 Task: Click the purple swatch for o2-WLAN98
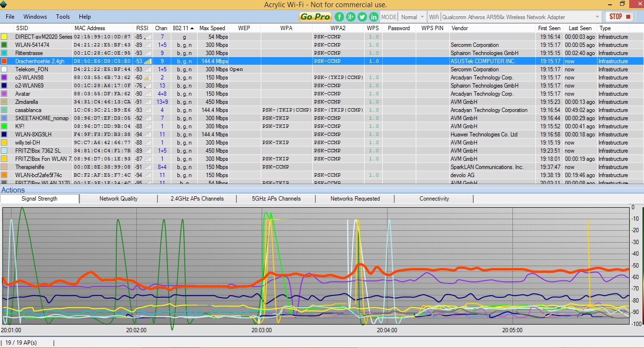pos(4,78)
